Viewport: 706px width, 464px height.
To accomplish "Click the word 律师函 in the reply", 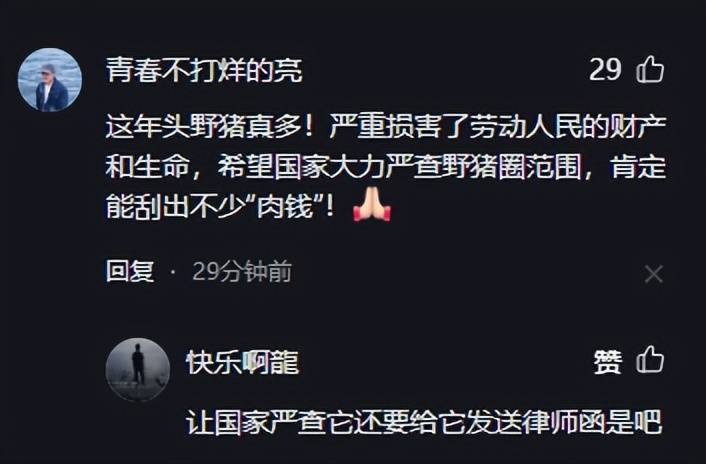I will [563, 422].
